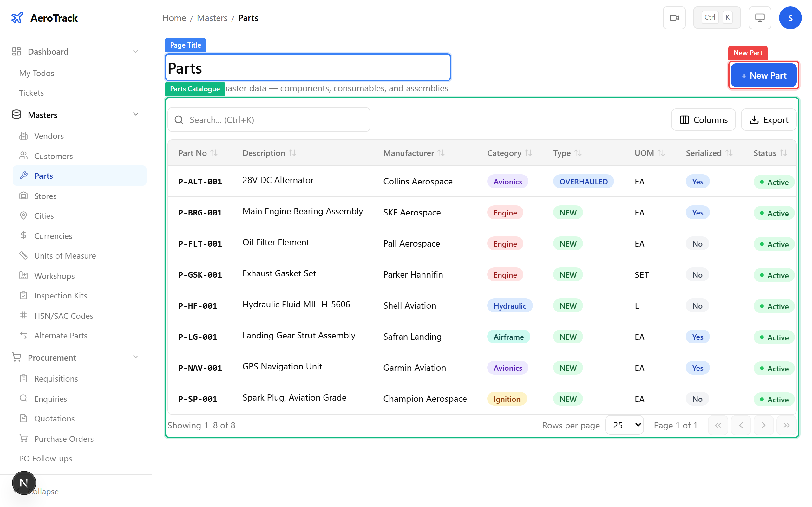The image size is (812, 507).
Task: Click the monitor display icon in header
Action: [760, 18]
